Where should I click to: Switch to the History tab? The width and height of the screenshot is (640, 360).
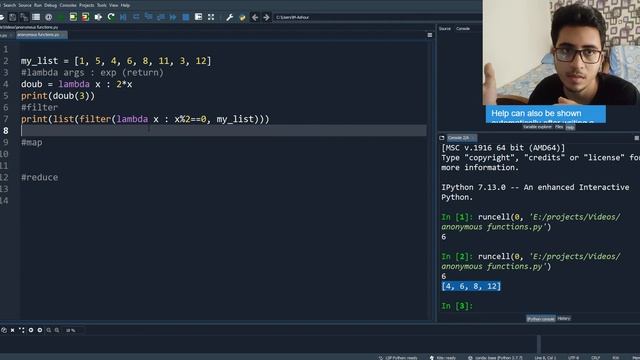point(564,318)
